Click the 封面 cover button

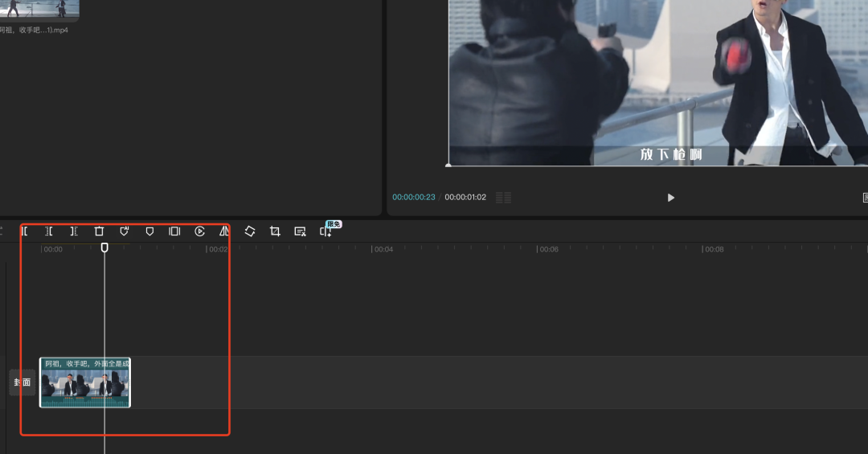[22, 382]
